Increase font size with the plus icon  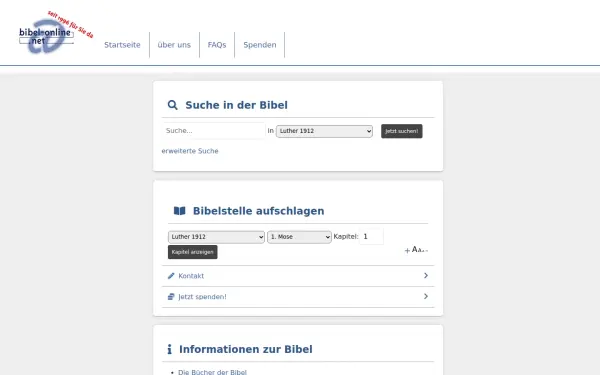(x=407, y=251)
